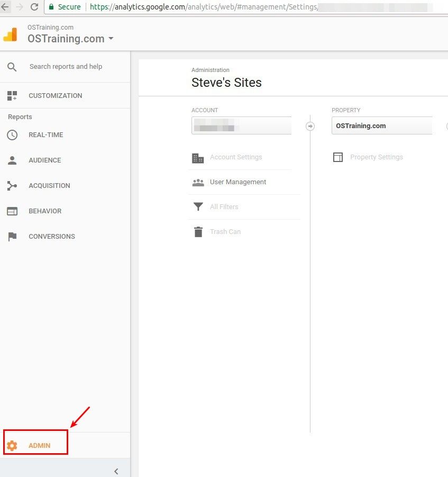Click the search magnifier icon
Image resolution: width=448 pixels, height=477 pixels.
click(x=12, y=67)
